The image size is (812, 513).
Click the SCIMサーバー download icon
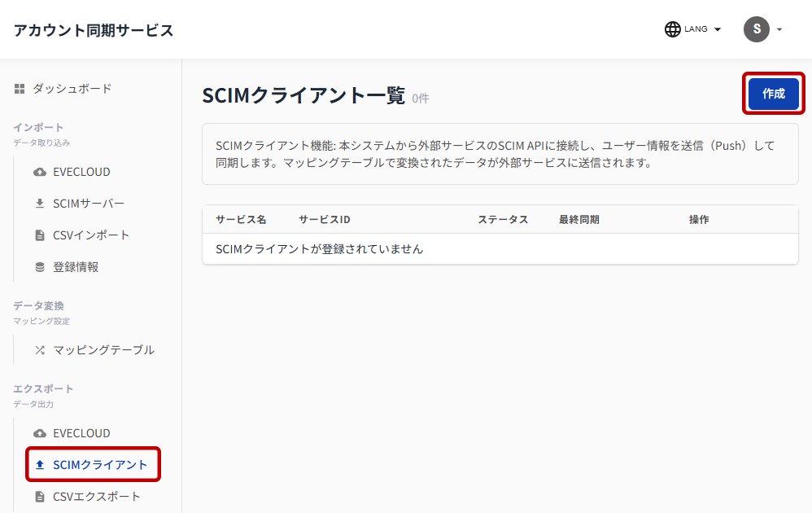point(40,204)
